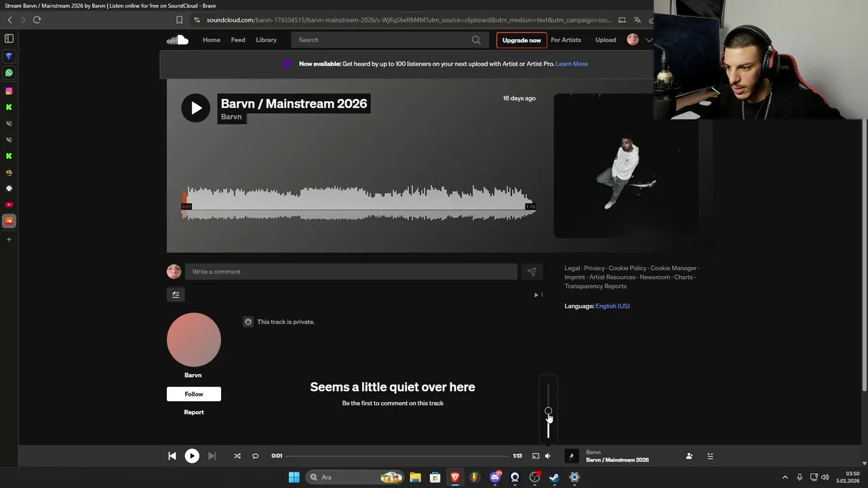Open Steam from the taskbar
868x488 pixels.
click(554, 477)
